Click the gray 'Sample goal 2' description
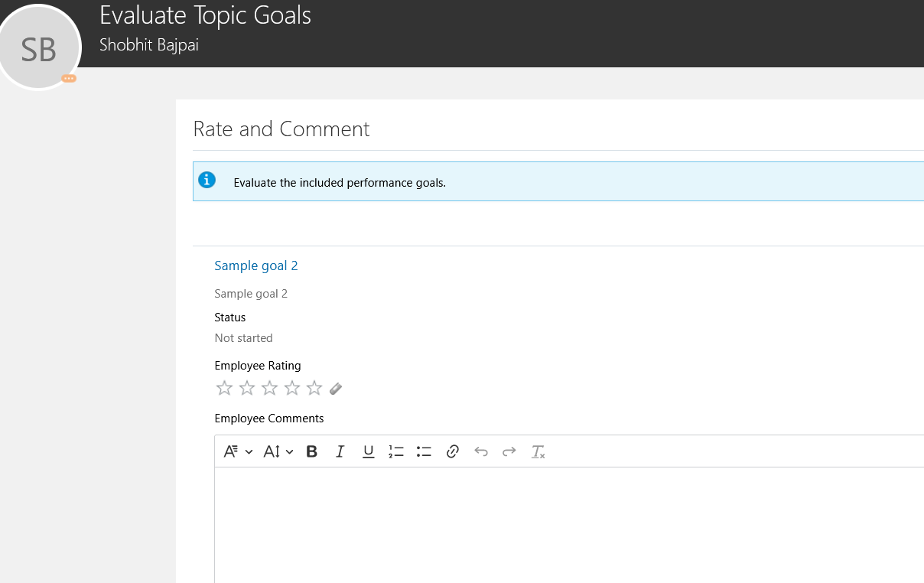924x583 pixels. pos(251,294)
